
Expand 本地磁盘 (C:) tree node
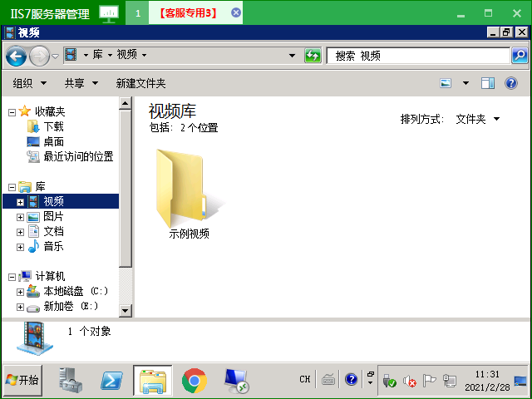pos(21,292)
